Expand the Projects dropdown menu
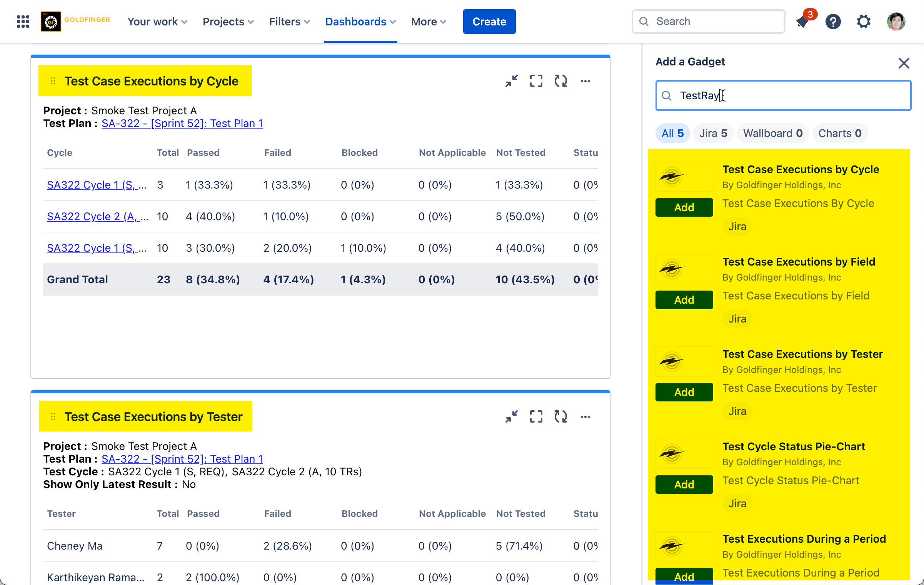 click(x=228, y=22)
